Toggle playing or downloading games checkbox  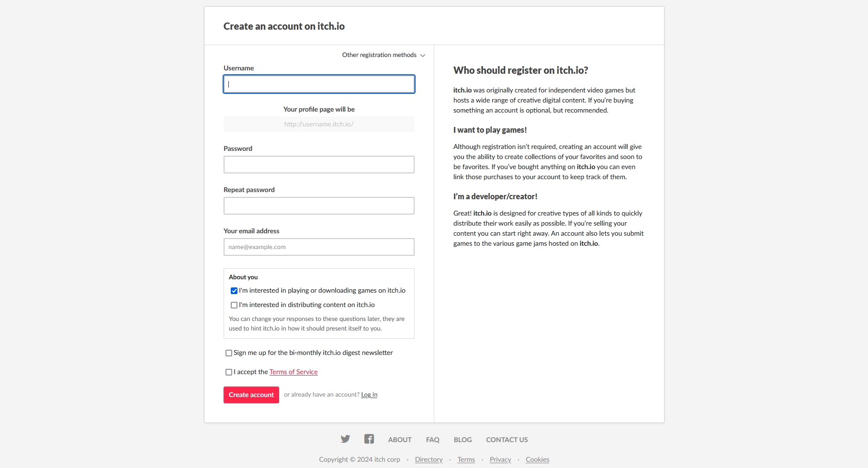pos(234,291)
